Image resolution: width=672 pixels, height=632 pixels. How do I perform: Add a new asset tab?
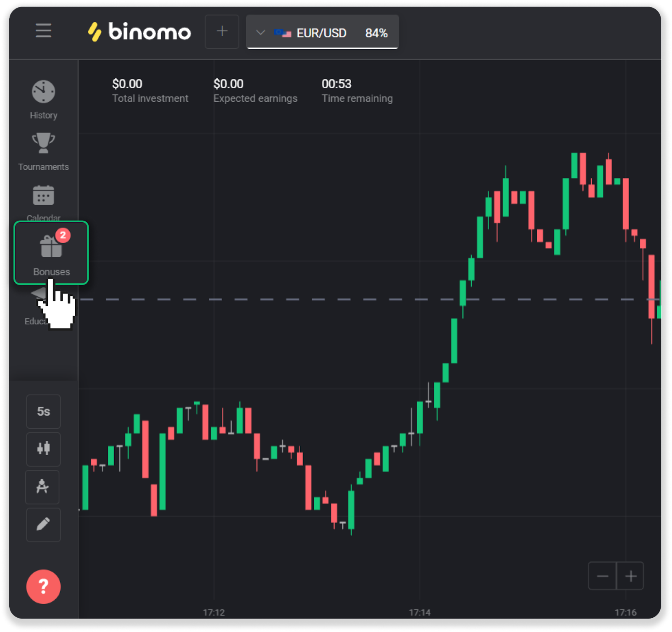point(222,32)
